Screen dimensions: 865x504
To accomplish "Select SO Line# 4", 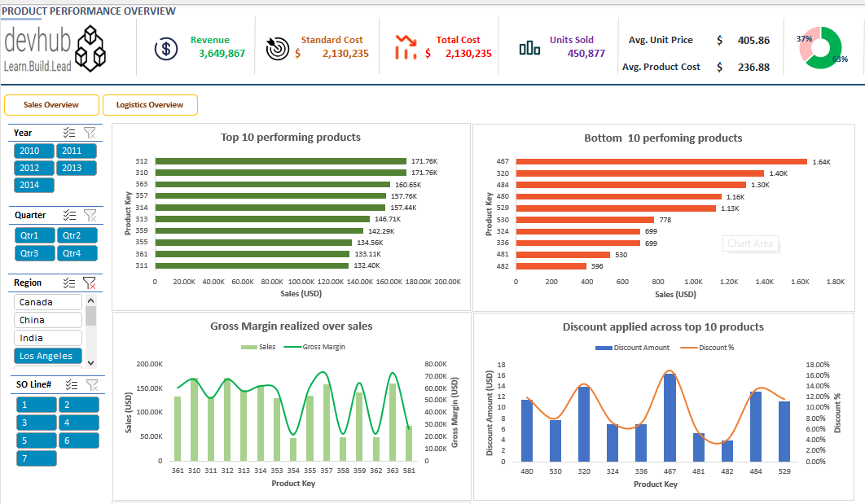I will point(79,423).
